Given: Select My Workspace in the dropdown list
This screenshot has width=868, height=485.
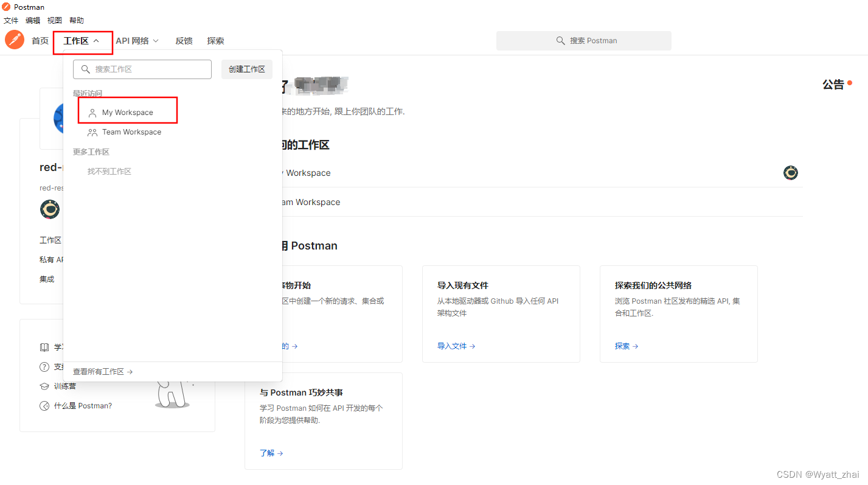Looking at the screenshot, I should (x=128, y=113).
